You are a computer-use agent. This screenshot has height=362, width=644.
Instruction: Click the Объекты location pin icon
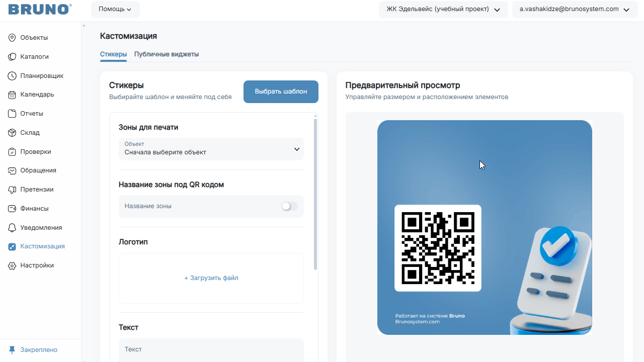tap(12, 38)
